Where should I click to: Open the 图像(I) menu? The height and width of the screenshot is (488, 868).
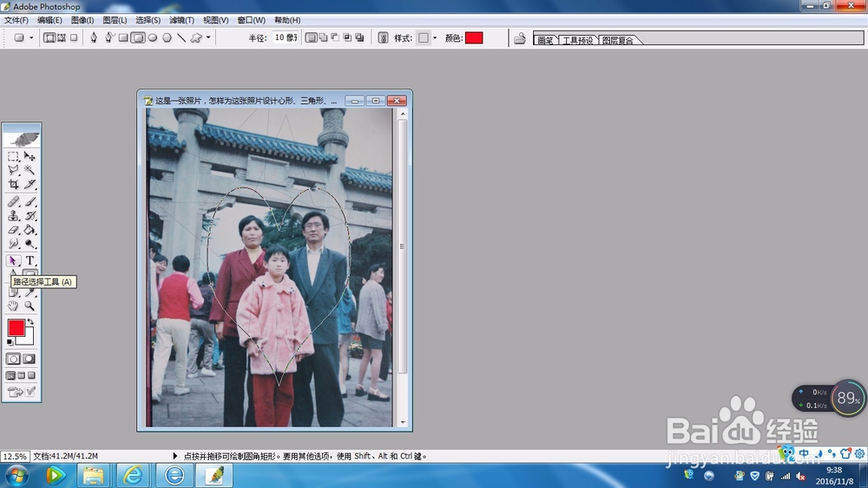82,20
